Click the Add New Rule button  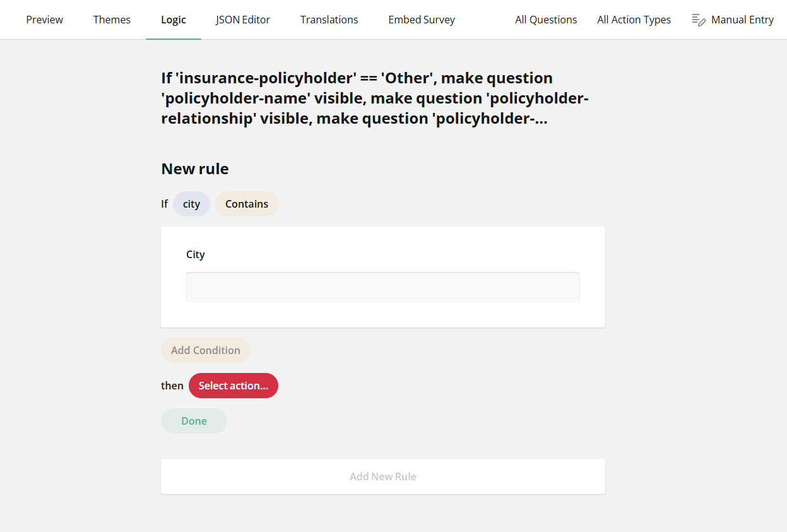[382, 476]
